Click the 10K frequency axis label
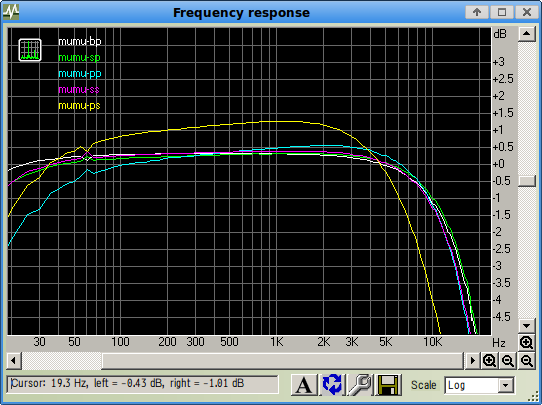Image resolution: width=542 pixels, height=405 pixels. coord(433,342)
